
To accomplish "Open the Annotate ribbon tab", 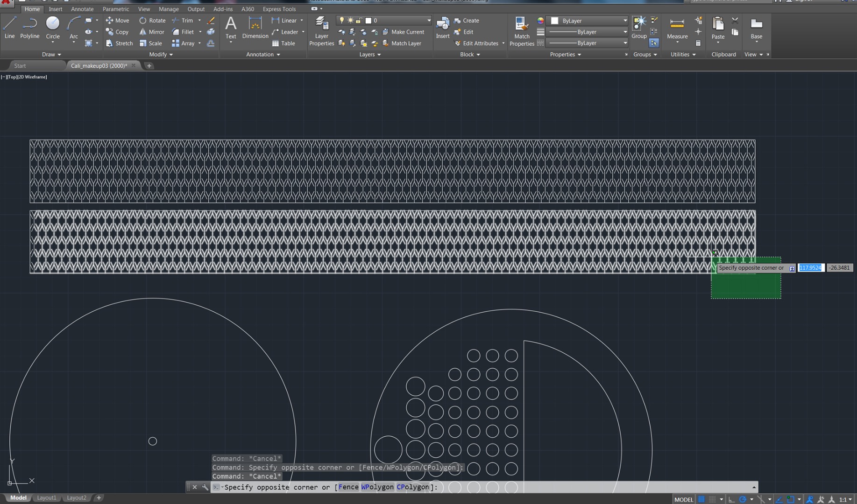I will tap(82, 9).
